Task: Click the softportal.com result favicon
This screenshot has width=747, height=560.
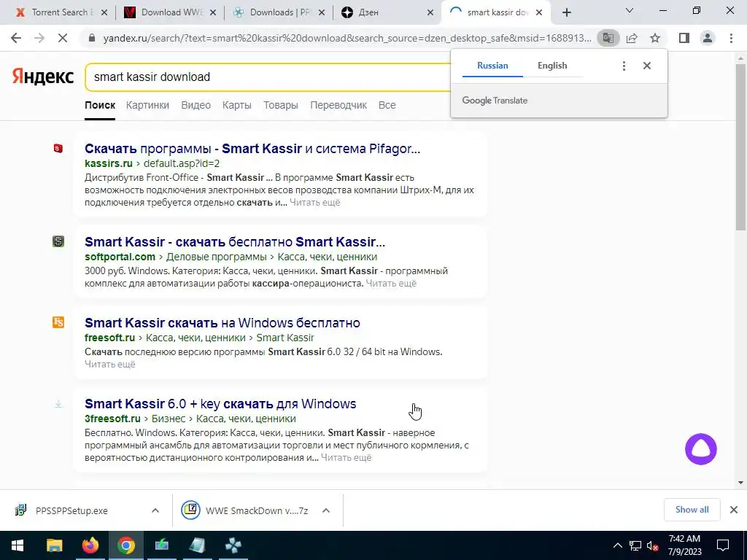Action: (58, 241)
